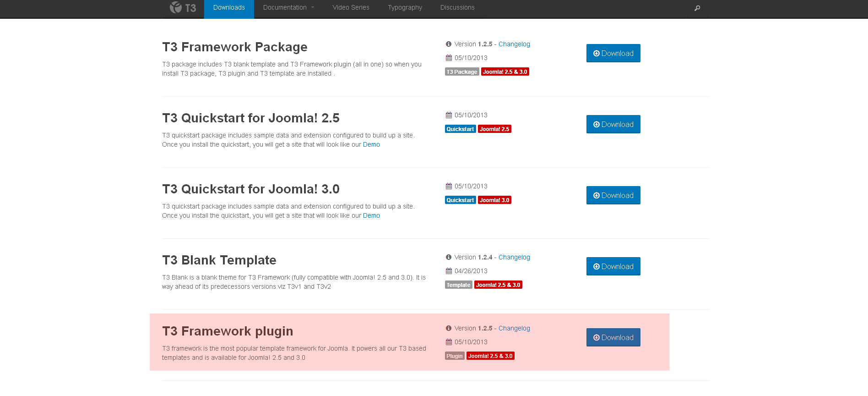Click red Joomla! 2.5 & 3.0 tag on Blank Template
Image resolution: width=868 pixels, height=396 pixels.
(498, 285)
